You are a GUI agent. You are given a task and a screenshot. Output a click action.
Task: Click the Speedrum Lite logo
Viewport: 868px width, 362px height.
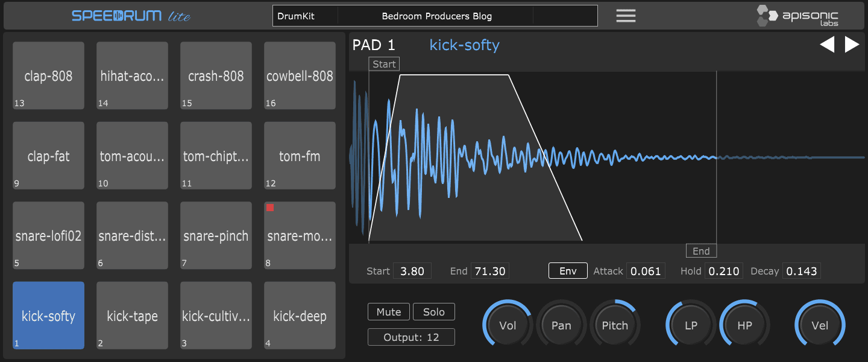[131, 16]
